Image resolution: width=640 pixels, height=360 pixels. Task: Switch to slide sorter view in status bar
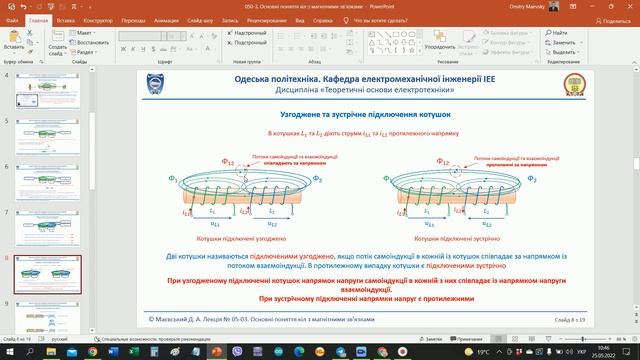pos(515,339)
